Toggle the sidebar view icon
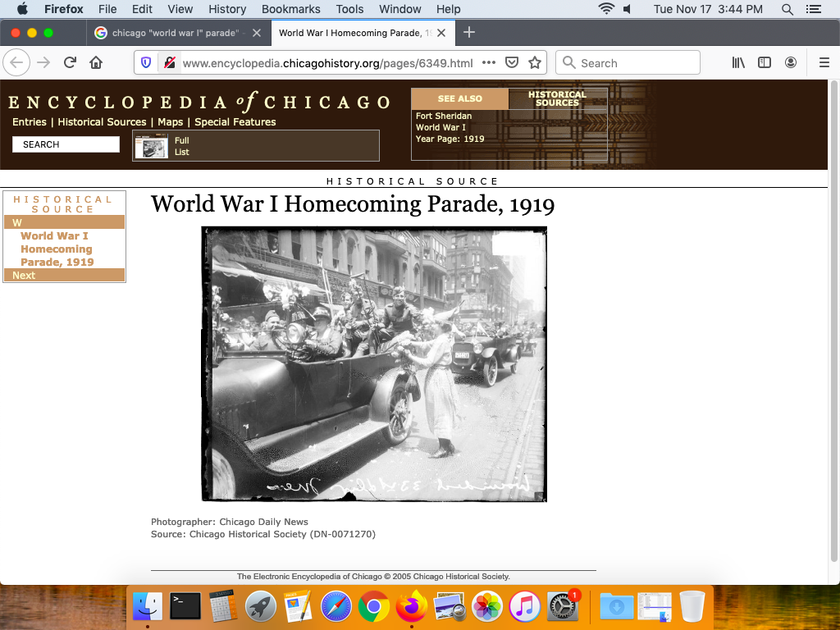 pyautogui.click(x=765, y=63)
